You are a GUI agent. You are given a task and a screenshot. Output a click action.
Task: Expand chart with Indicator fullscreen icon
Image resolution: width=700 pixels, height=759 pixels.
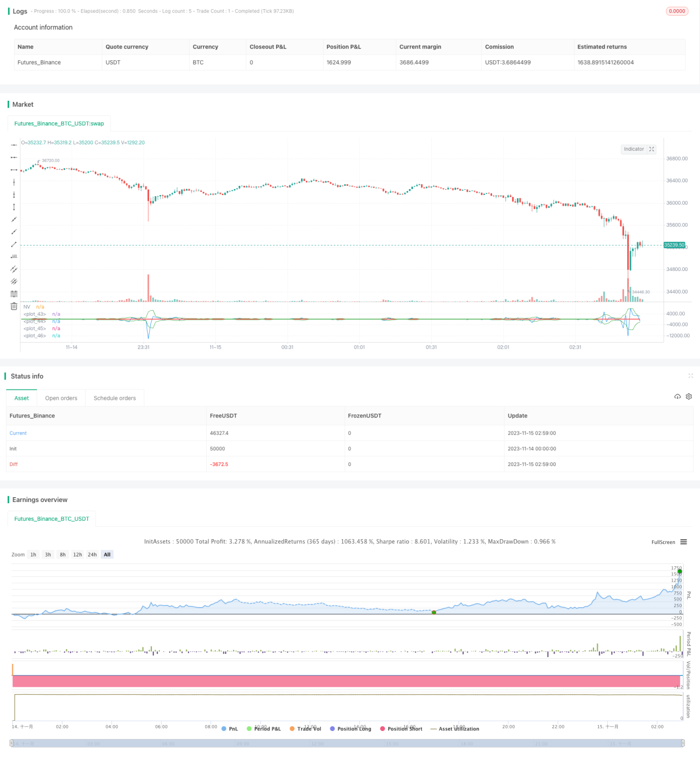(x=652, y=149)
